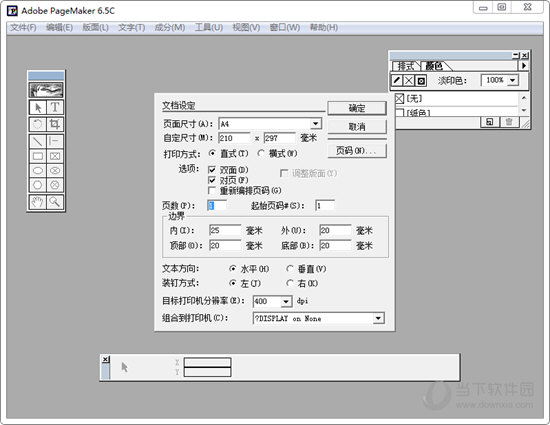The image size is (550, 425).
Task: Click the 确定 (OK) button
Action: (x=357, y=108)
